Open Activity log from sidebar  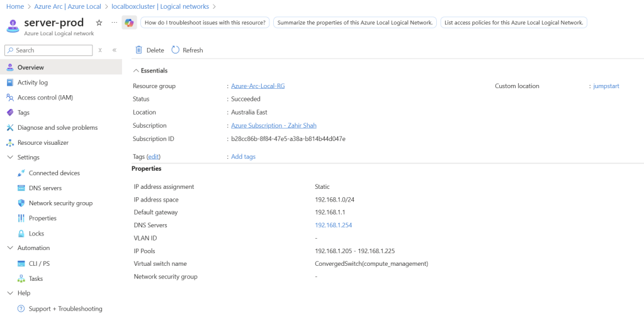(32, 83)
